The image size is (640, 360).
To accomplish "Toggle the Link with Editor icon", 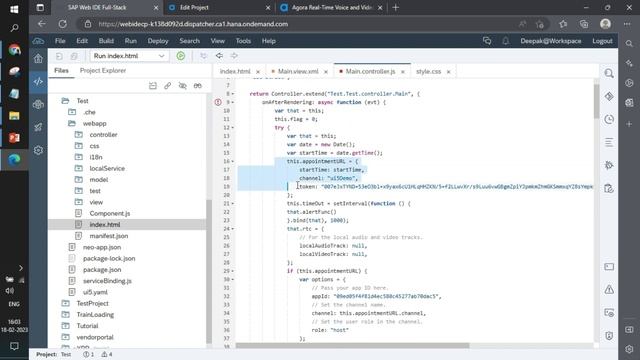I will click(167, 86).
